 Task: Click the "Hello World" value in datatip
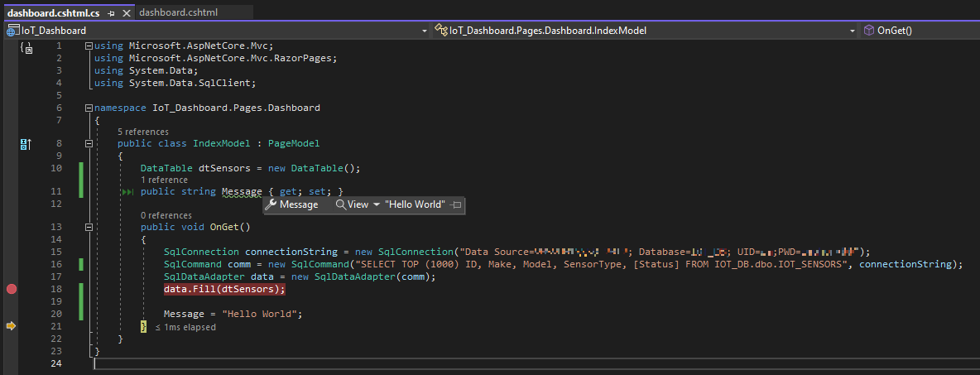415,204
